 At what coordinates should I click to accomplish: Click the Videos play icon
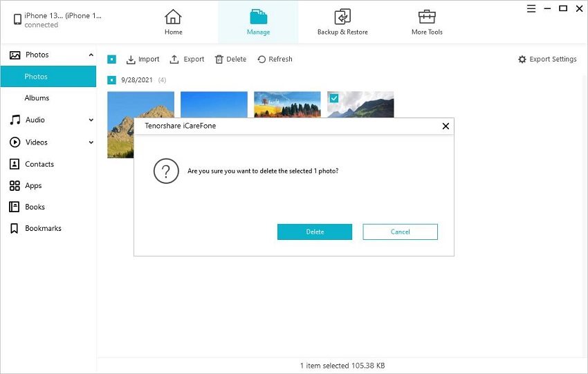[x=15, y=142]
